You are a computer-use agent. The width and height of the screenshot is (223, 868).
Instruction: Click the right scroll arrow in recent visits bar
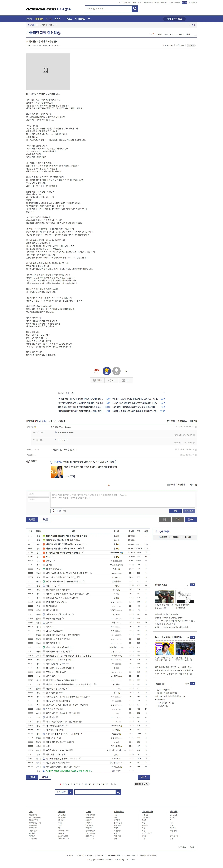(189, 25)
